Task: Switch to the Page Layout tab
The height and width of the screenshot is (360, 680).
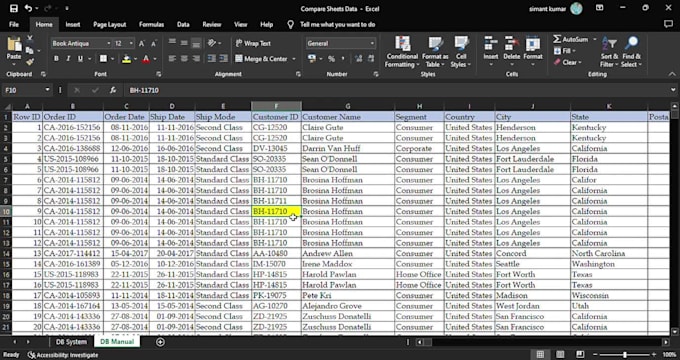Action: coord(109,25)
